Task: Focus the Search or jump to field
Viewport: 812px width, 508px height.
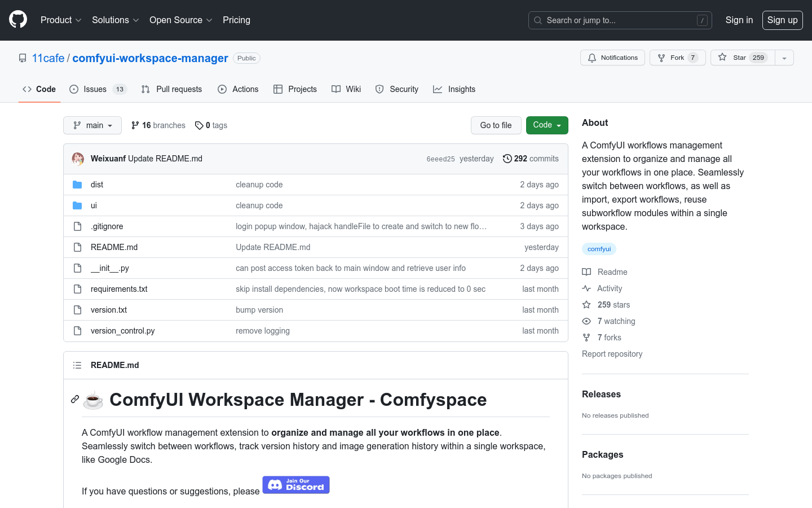Action: point(620,20)
